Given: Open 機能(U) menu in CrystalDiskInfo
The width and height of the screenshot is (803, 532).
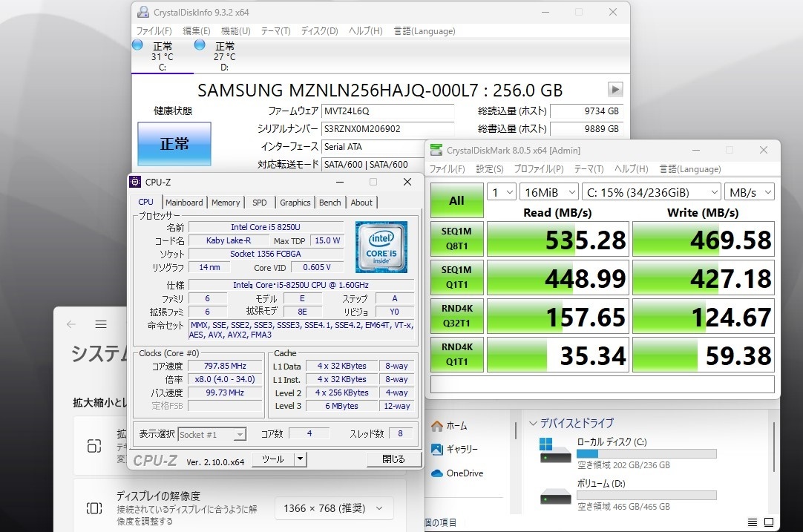Looking at the screenshot, I should [235, 30].
